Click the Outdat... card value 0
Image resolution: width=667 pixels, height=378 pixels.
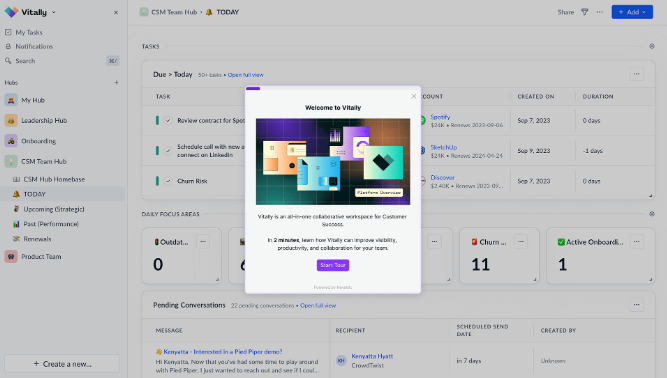pyautogui.click(x=158, y=265)
